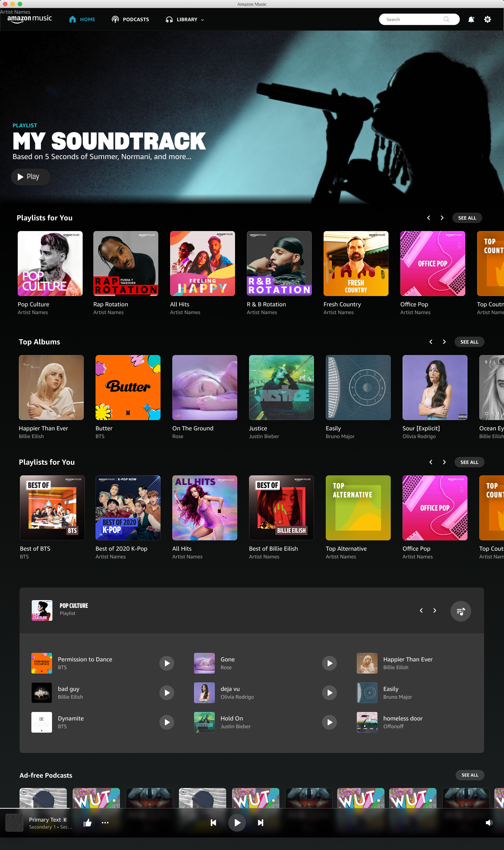This screenshot has height=850, width=504.
Task: Show next items in first Playlists for You
Action: (442, 218)
